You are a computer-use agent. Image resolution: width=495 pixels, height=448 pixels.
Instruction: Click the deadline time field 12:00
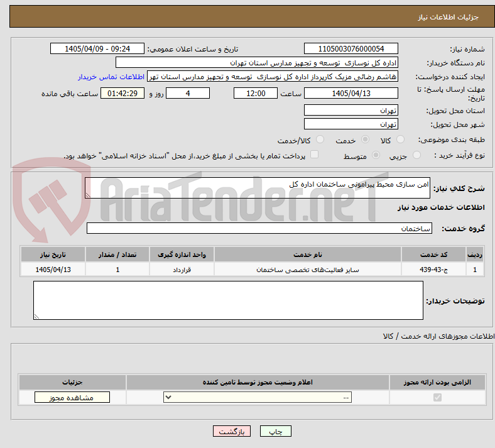click(256, 93)
